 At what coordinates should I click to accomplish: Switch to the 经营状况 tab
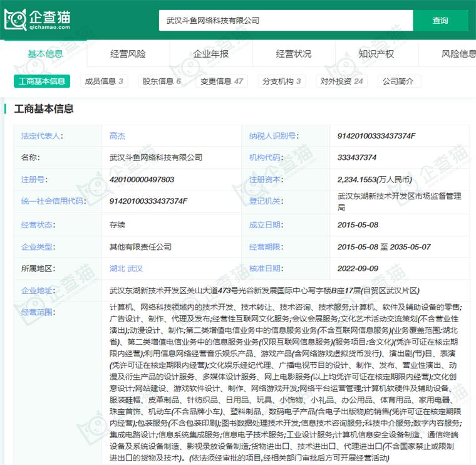293,54
